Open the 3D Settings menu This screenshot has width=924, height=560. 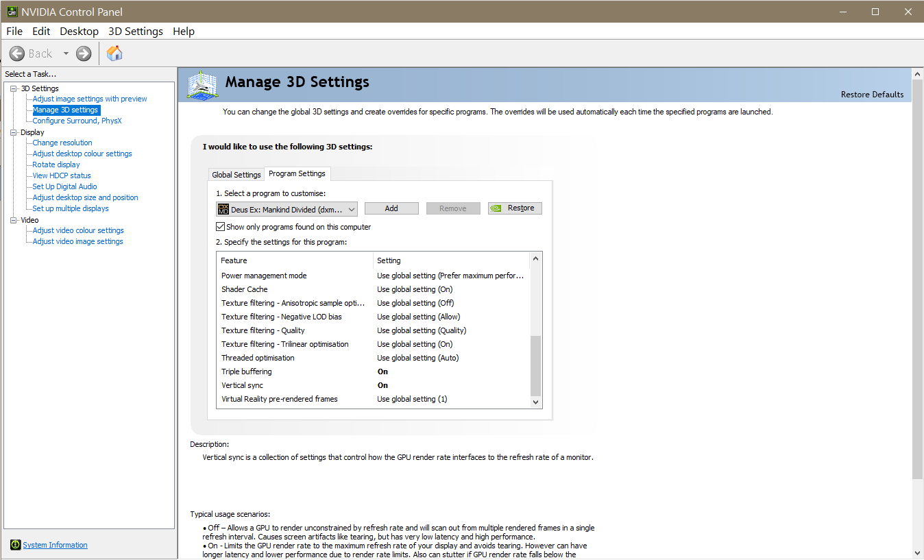[x=136, y=32]
